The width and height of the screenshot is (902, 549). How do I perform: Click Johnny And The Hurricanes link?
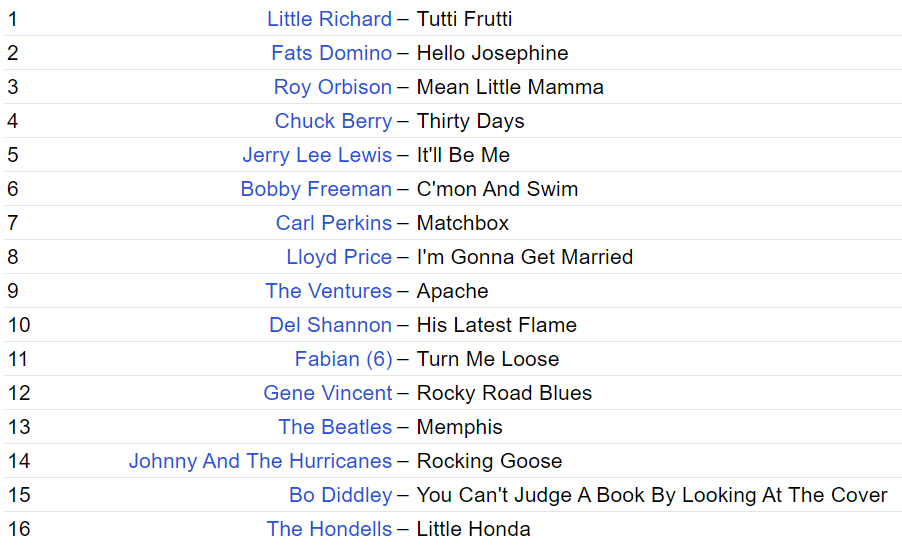260,461
